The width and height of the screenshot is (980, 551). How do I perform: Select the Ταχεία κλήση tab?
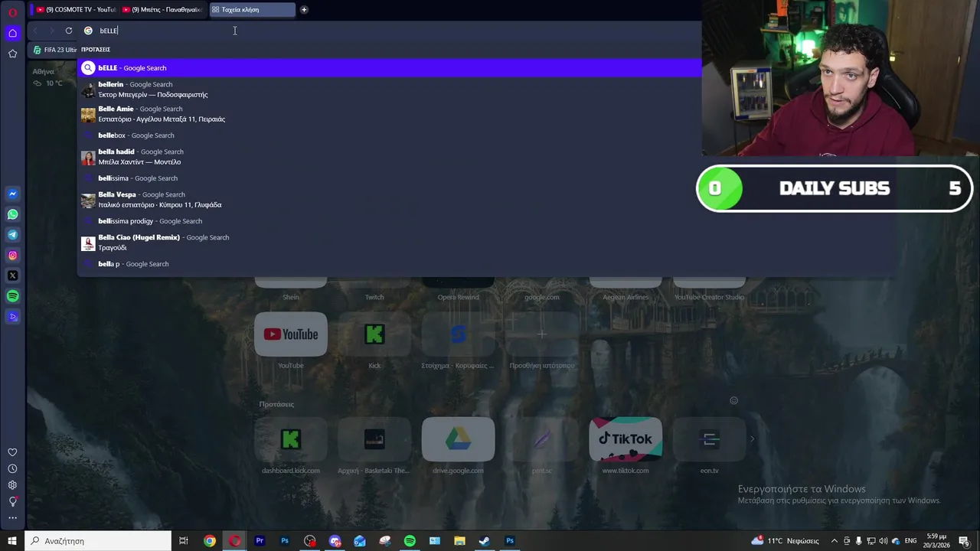pyautogui.click(x=251, y=10)
